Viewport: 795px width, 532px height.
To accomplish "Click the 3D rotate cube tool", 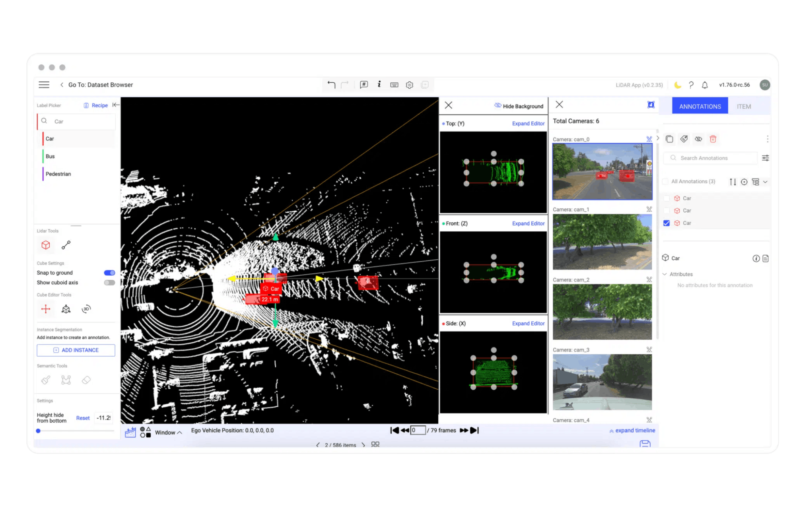I will tap(86, 309).
